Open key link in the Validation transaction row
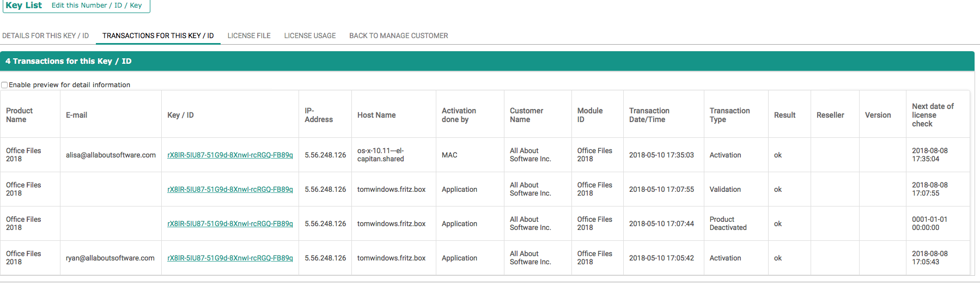Image resolution: width=980 pixels, height=303 pixels. click(x=230, y=190)
